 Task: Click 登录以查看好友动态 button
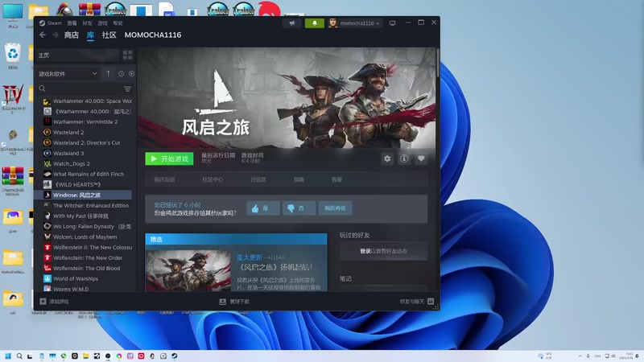click(x=383, y=251)
